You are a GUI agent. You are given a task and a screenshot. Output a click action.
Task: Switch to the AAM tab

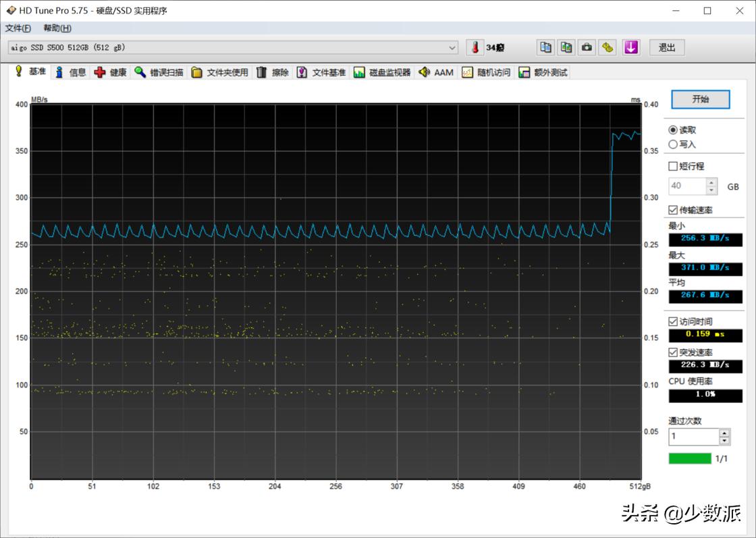pyautogui.click(x=436, y=72)
